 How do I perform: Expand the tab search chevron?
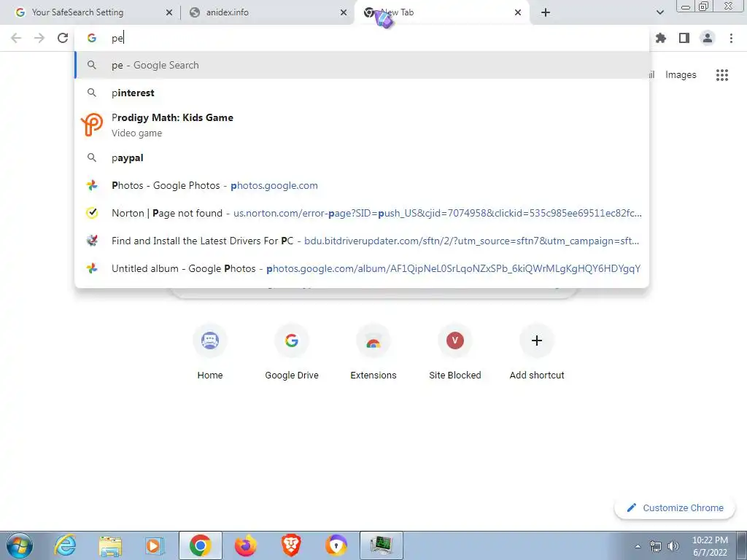[659, 12]
